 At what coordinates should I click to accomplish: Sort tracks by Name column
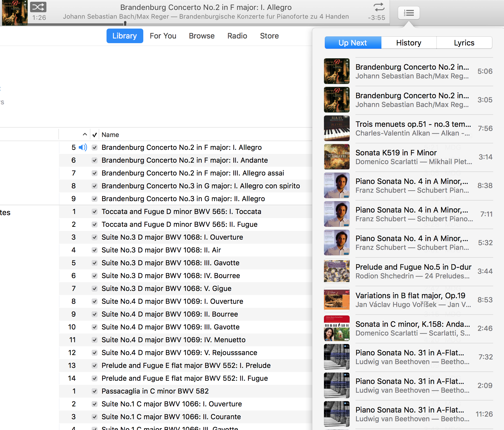click(110, 135)
